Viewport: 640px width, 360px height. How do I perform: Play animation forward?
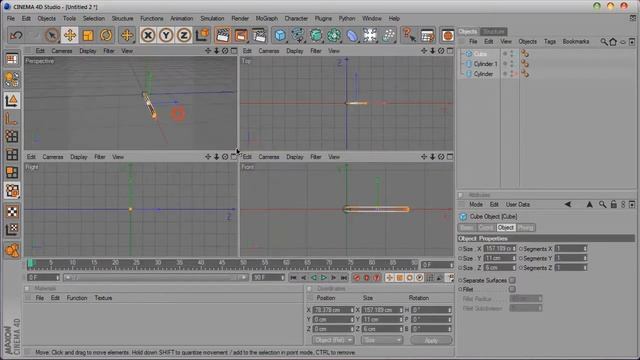tap(324, 278)
